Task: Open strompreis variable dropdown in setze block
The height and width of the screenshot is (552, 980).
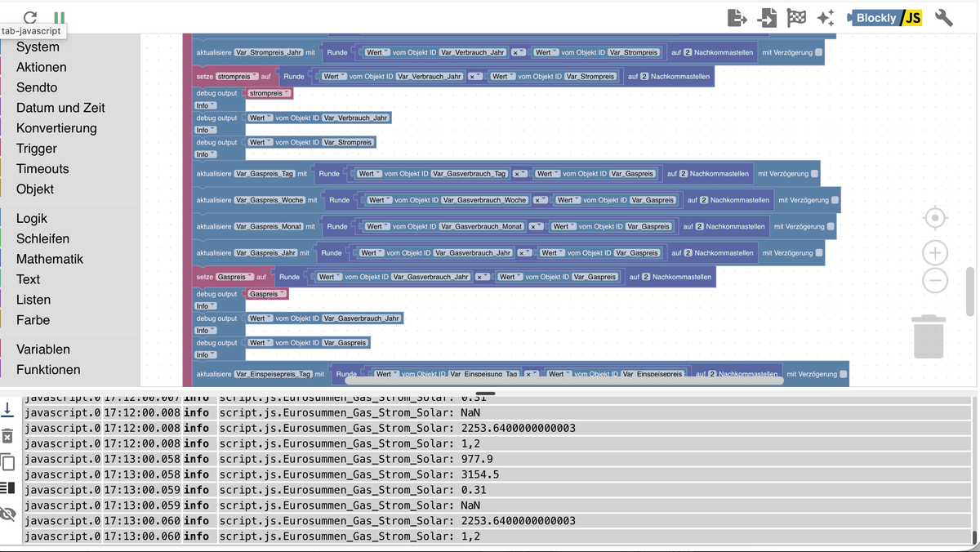Action: click(238, 76)
